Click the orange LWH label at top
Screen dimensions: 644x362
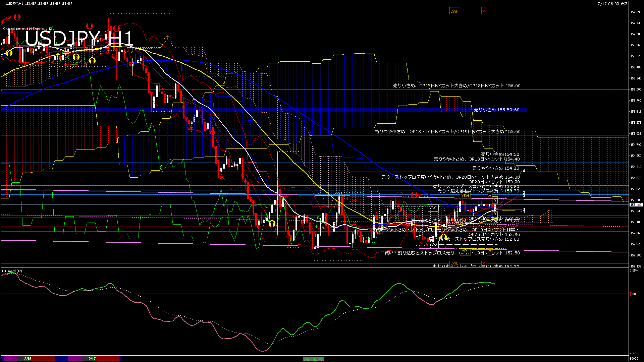tap(454, 11)
